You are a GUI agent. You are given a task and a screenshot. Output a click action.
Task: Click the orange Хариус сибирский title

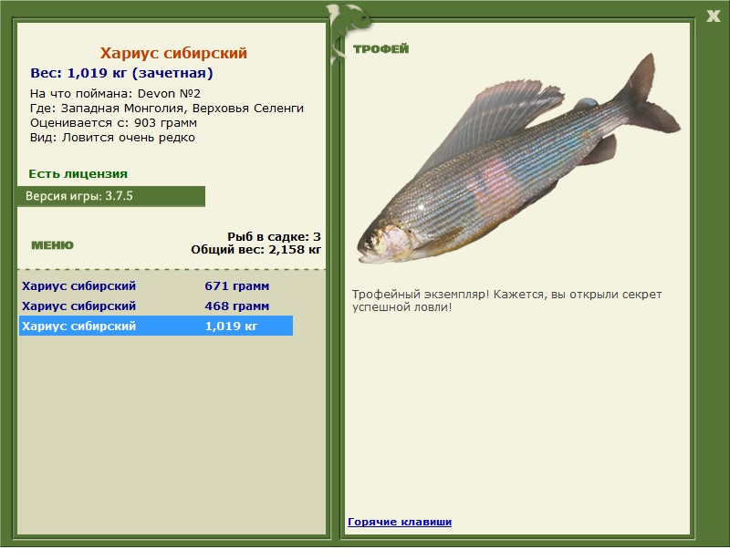click(x=173, y=54)
